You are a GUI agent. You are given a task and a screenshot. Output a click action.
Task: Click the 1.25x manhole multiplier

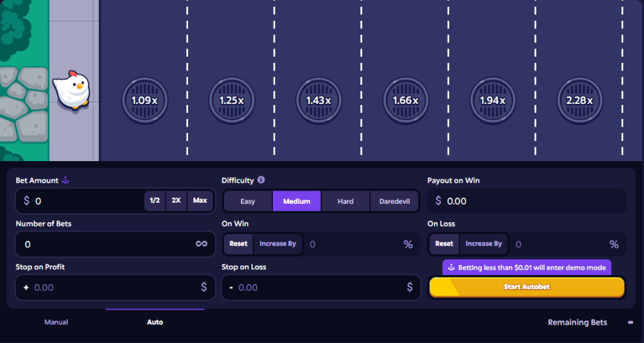pyautogui.click(x=231, y=100)
